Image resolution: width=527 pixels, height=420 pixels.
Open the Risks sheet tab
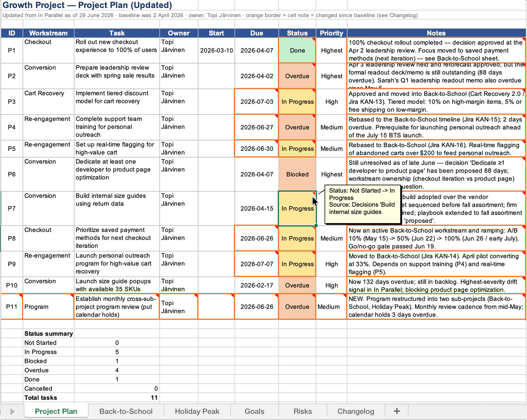[302, 411]
